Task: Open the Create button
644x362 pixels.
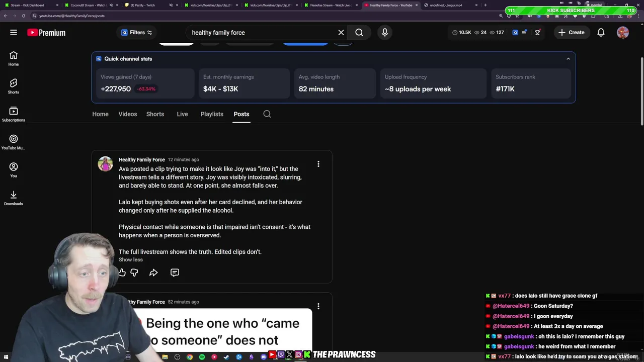Action: tap(571, 33)
